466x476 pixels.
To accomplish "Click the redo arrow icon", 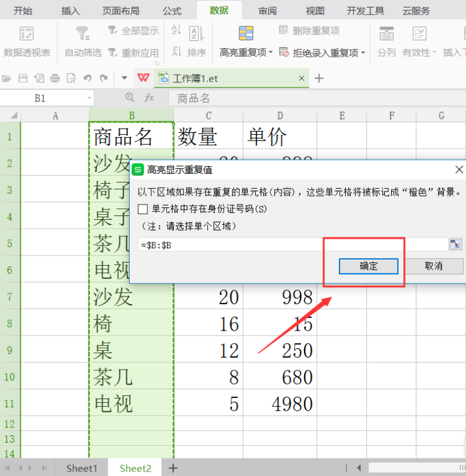I will pyautogui.click(x=104, y=78).
